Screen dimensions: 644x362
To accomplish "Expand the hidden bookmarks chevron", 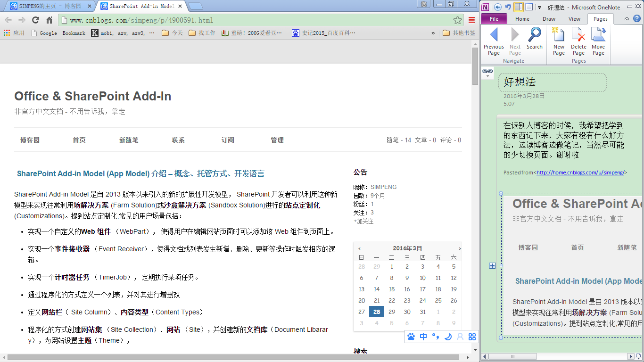I will (x=433, y=33).
